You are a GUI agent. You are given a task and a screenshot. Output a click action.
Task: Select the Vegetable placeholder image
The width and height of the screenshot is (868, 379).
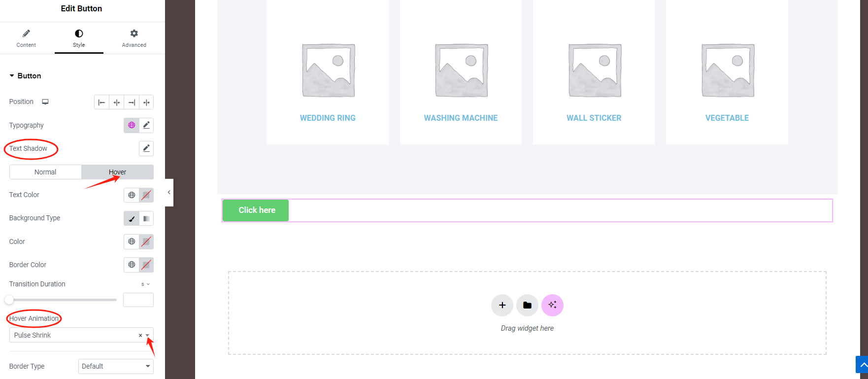pyautogui.click(x=728, y=70)
